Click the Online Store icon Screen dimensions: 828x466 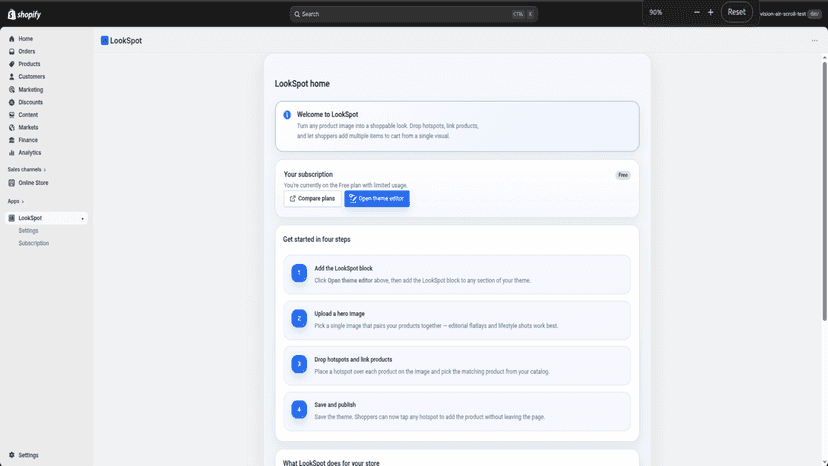(12, 183)
